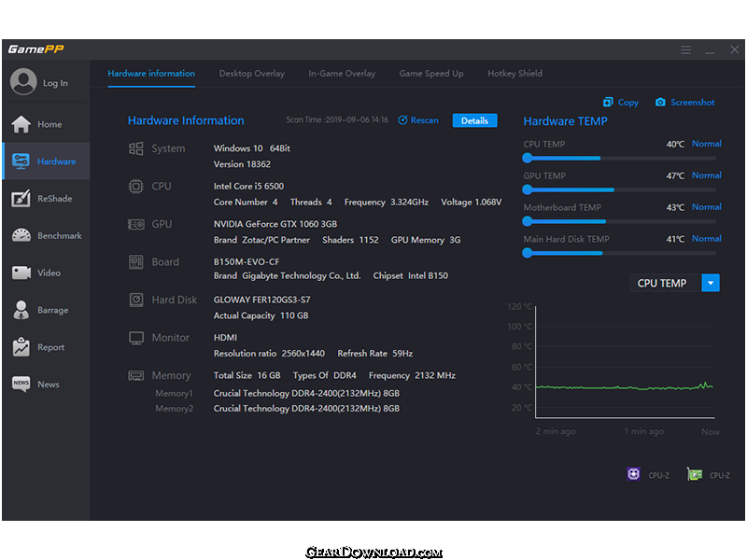The width and height of the screenshot is (747, 560).
Task: Click the Memory2 row label
Action: 175,409
